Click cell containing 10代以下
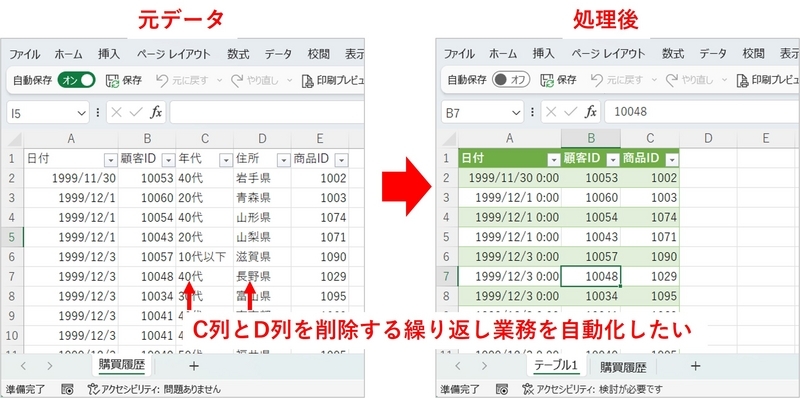The image size is (800, 398). [205, 257]
